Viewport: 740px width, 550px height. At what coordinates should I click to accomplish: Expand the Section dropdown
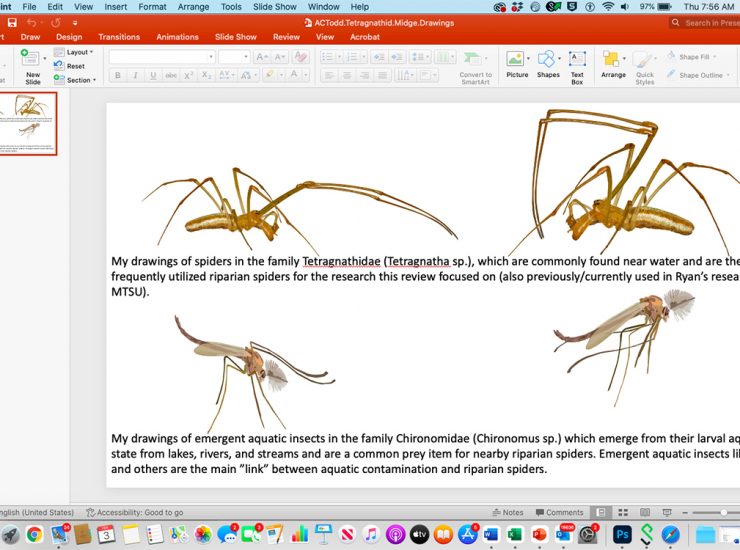click(x=81, y=80)
